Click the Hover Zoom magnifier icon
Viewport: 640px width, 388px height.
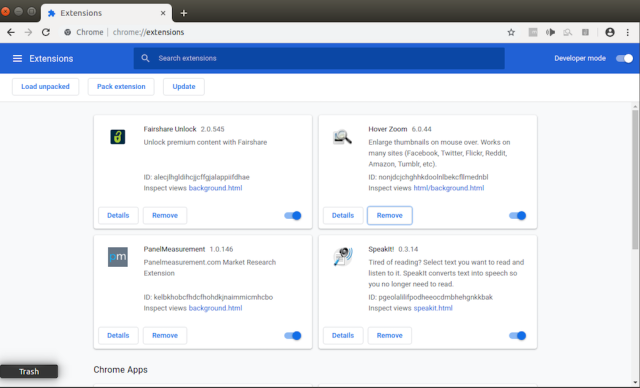[342, 137]
